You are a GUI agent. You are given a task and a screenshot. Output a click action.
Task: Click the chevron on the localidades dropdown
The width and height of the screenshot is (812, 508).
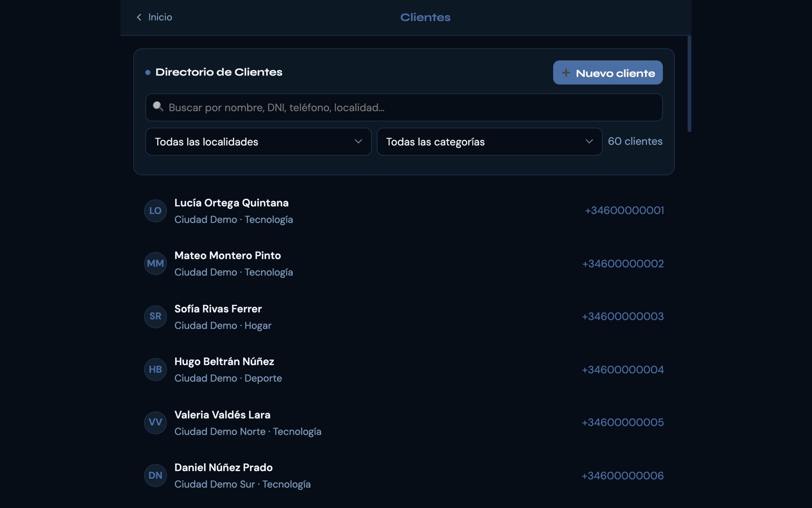[358, 141]
